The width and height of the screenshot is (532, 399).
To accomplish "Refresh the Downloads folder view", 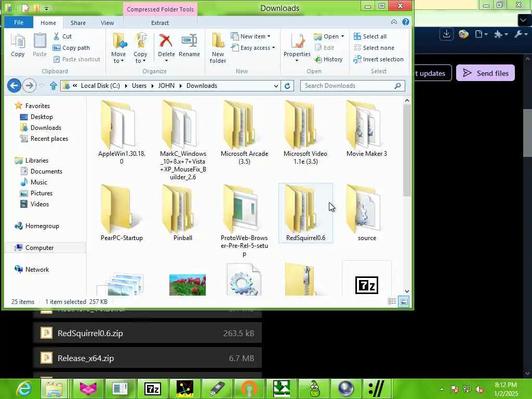I will 287,86.
